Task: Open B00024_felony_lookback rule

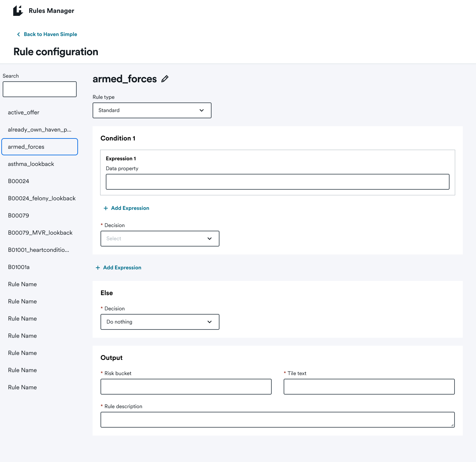Action: (42, 198)
